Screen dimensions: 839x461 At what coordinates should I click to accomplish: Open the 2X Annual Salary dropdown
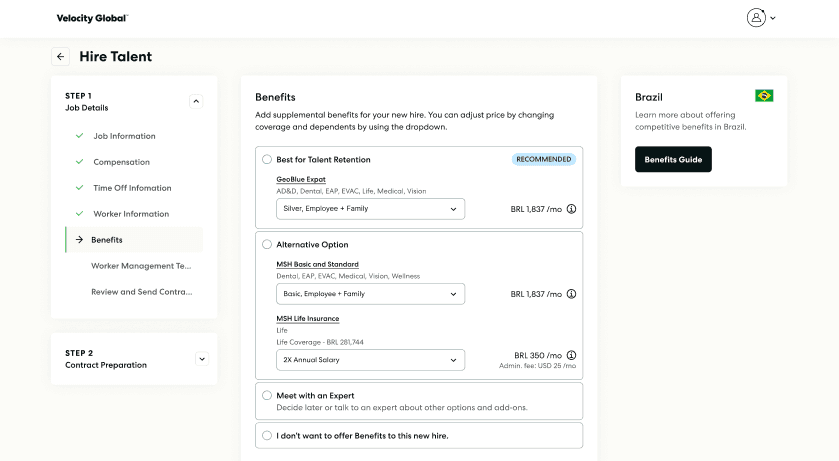coord(370,360)
